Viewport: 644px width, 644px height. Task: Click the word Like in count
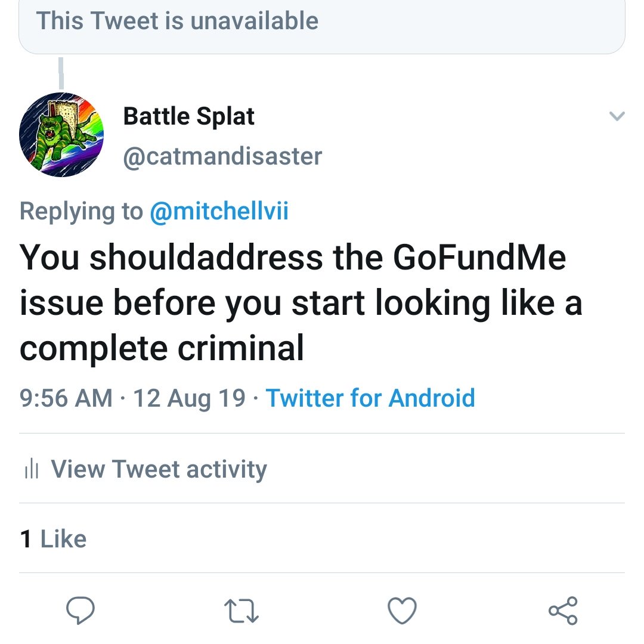point(63,539)
